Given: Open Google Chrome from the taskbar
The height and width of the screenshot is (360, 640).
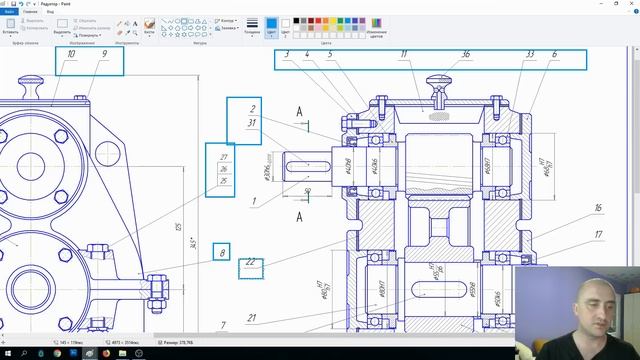Looking at the screenshot, I should pyautogui.click(x=57, y=353).
